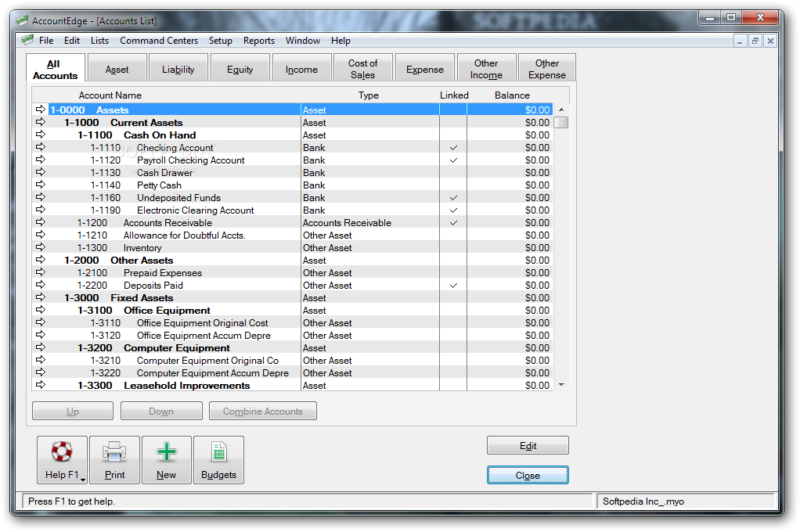The image size is (800, 532).
Task: Click arrow icon beside Deposits Paid
Action: coord(41,284)
